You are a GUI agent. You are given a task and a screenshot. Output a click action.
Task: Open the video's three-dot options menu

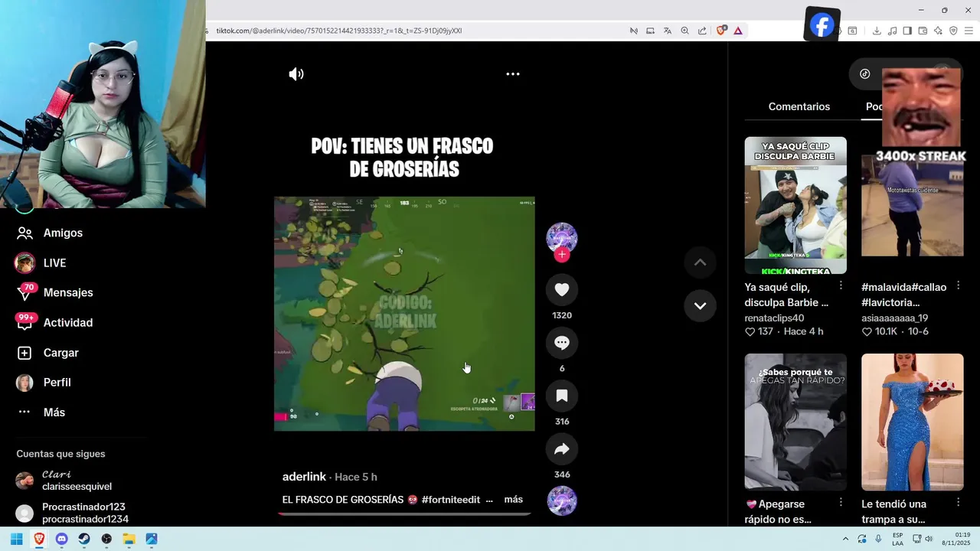(513, 74)
